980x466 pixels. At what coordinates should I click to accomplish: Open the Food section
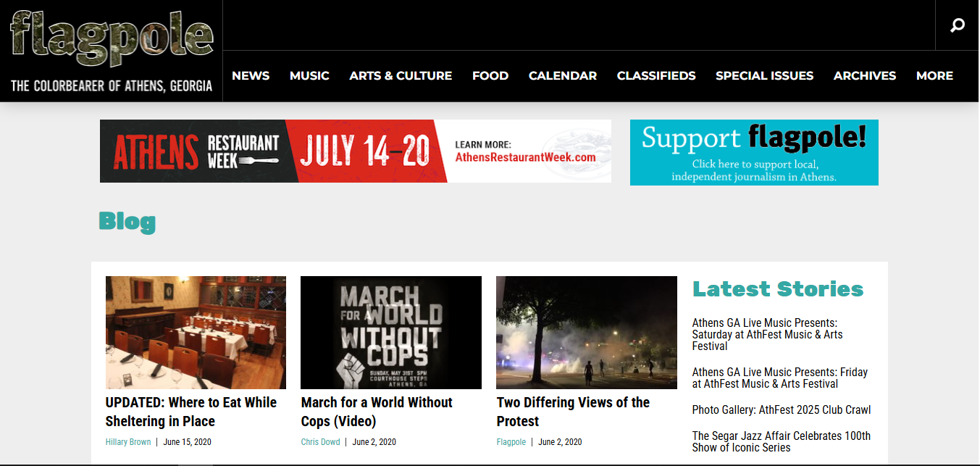point(490,75)
